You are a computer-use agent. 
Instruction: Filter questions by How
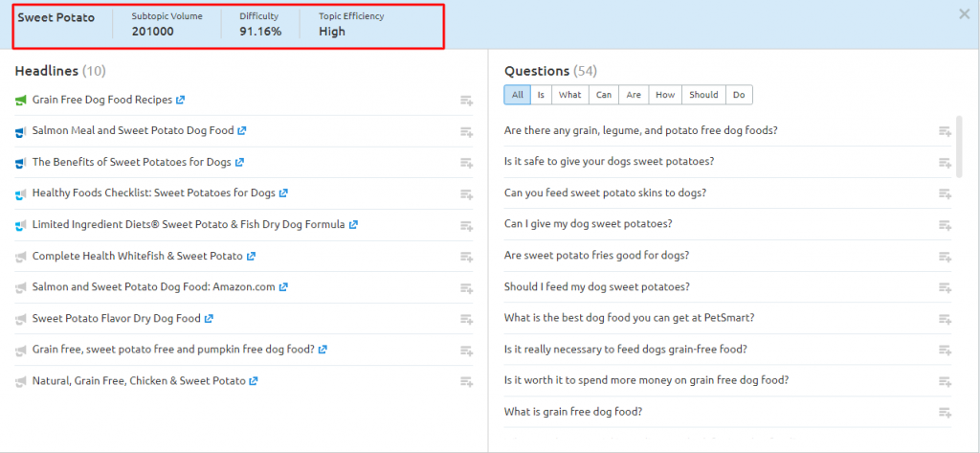tap(665, 95)
